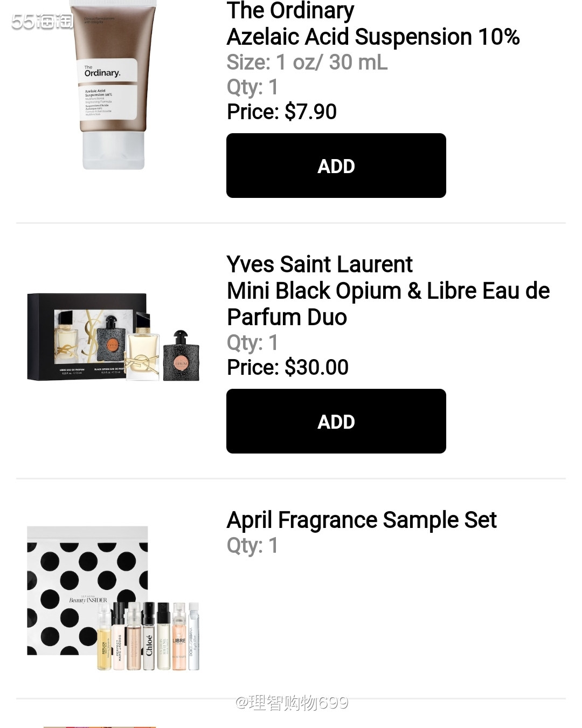The width and height of the screenshot is (582, 728).
Task: Click the @理智购物699 watermark text
Action: (x=292, y=703)
